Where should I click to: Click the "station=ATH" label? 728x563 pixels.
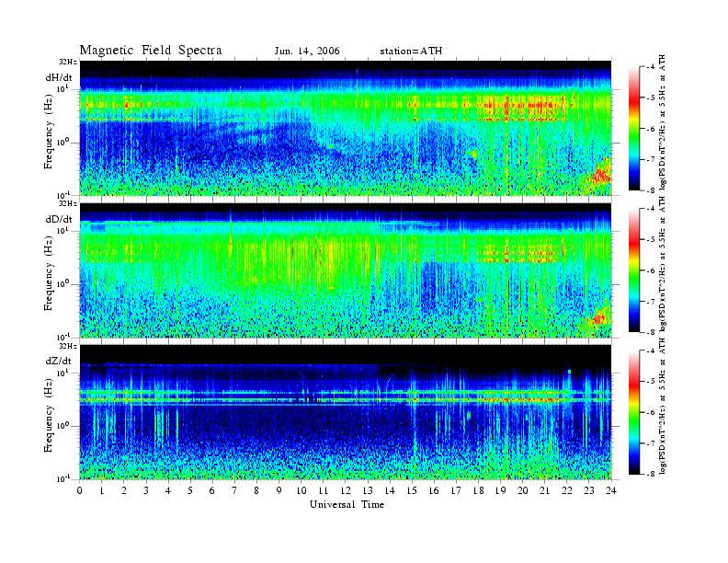[x=411, y=51]
